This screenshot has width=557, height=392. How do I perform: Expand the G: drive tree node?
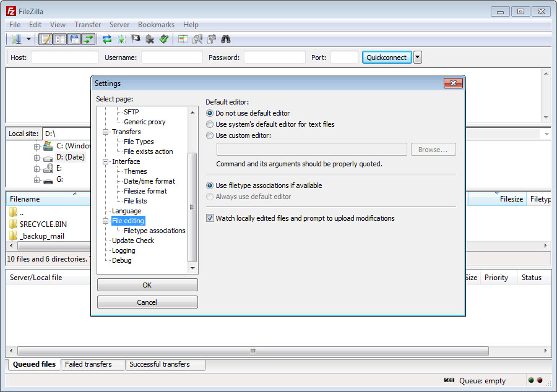[37, 180]
